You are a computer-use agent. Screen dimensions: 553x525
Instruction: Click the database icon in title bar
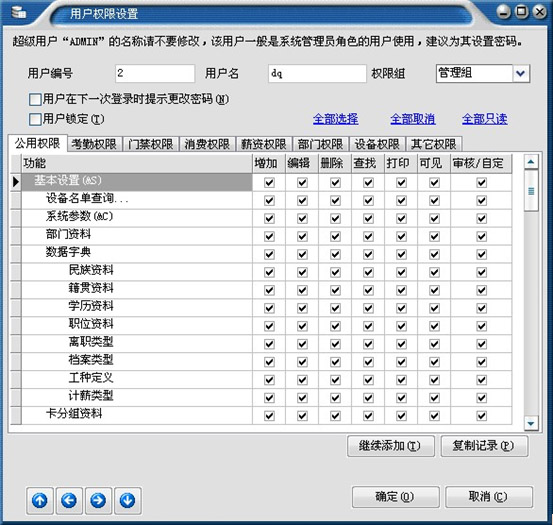pos(18,12)
